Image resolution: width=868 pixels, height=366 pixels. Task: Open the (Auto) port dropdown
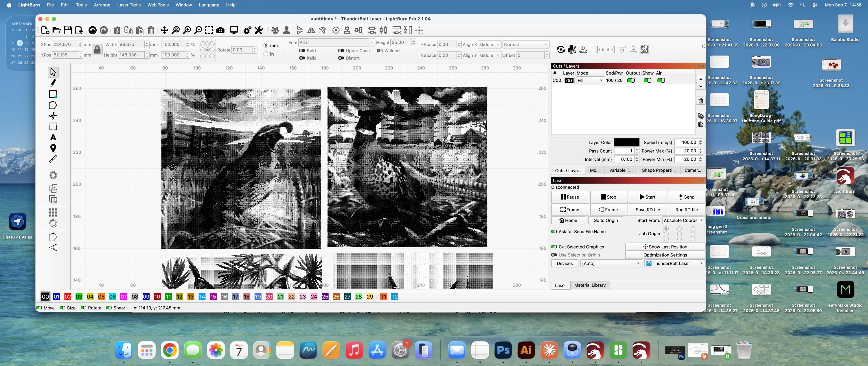611,263
